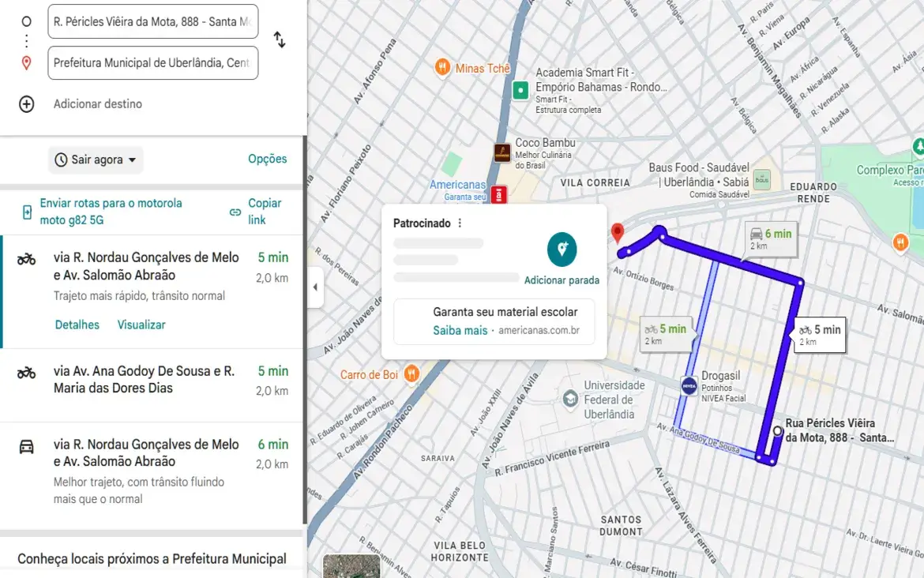Image resolution: width=924 pixels, height=578 pixels.
Task: Click the satellite layer thumbnail
Action: (x=351, y=566)
